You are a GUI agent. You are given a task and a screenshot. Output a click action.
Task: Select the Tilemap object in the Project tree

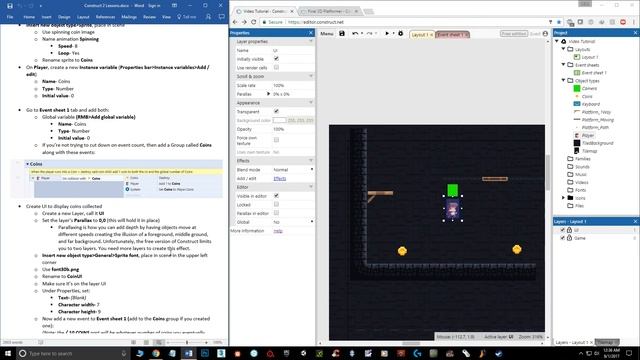point(589,151)
